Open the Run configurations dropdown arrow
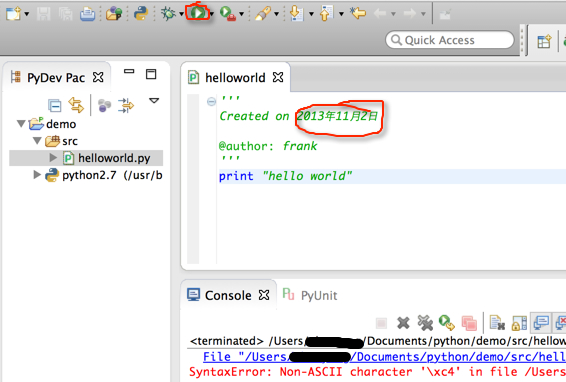 coord(212,14)
